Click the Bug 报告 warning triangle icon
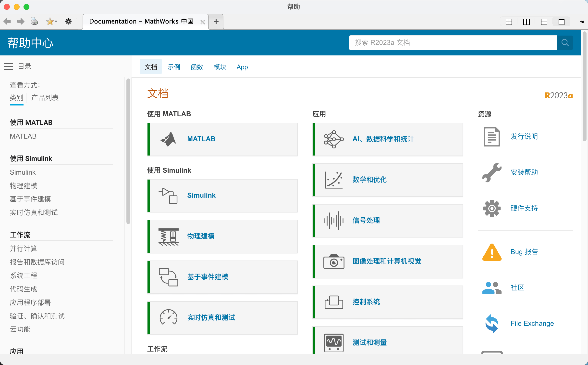588x365 pixels. (492, 252)
